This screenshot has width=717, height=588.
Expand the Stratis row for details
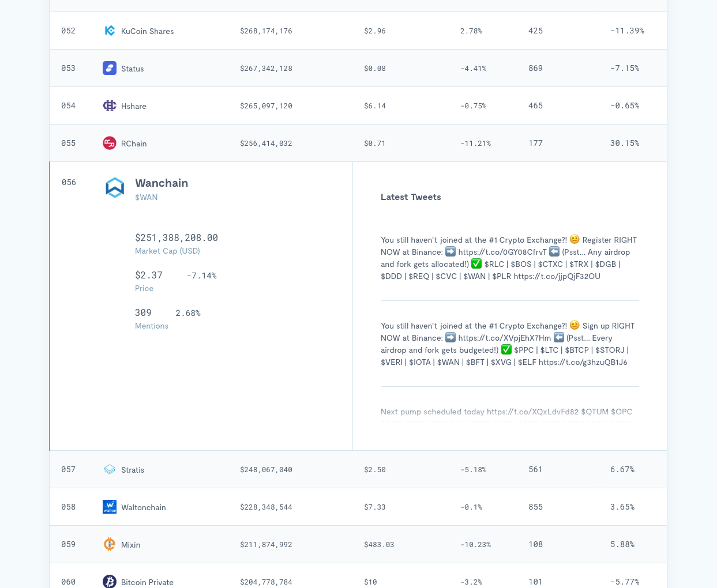pyautogui.click(x=358, y=469)
